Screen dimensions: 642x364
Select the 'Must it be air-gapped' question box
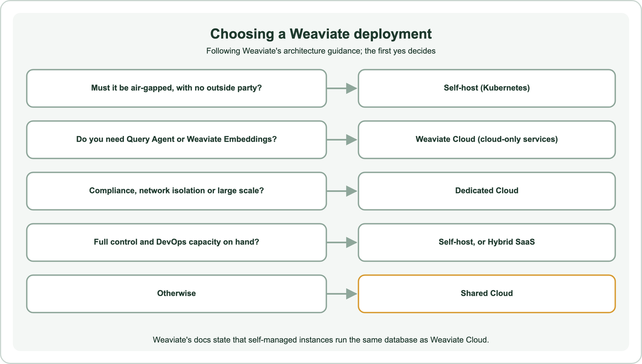[x=177, y=88]
